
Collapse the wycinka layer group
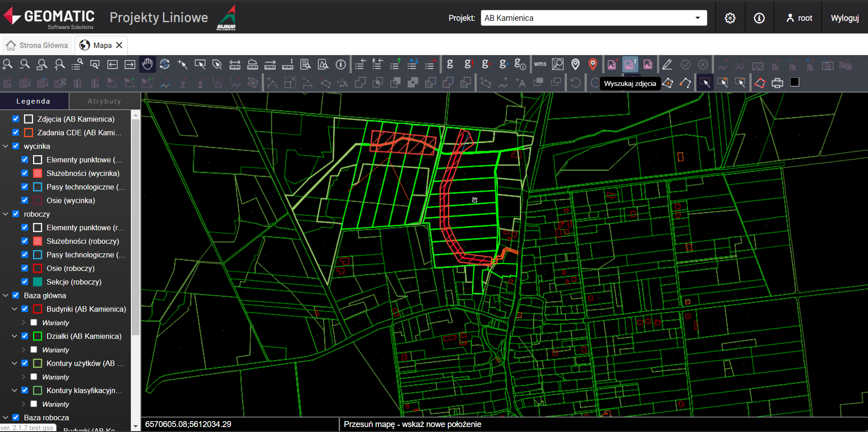pos(5,146)
